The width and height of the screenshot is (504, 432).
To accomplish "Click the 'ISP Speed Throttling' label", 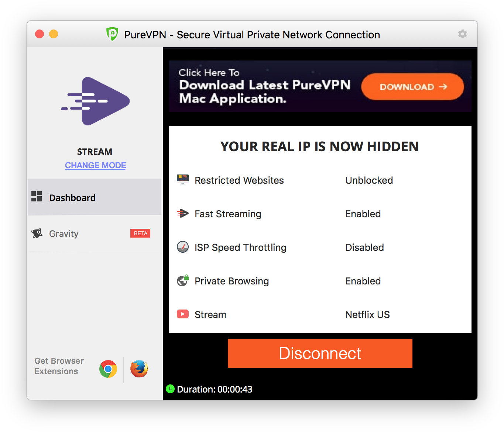I will click(240, 248).
